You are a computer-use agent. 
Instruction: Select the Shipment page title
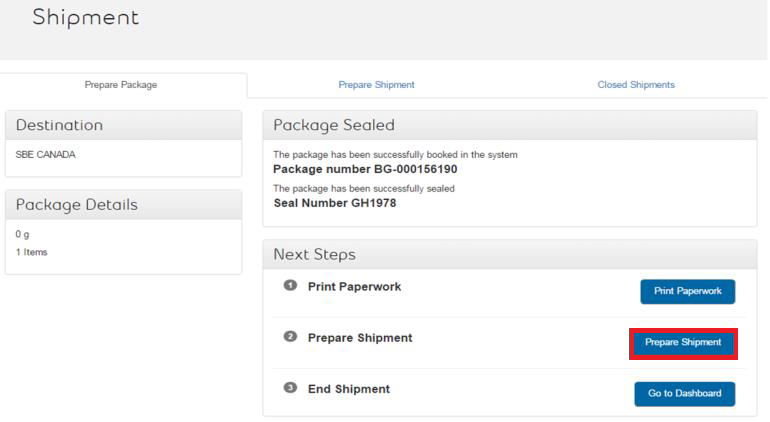click(86, 18)
